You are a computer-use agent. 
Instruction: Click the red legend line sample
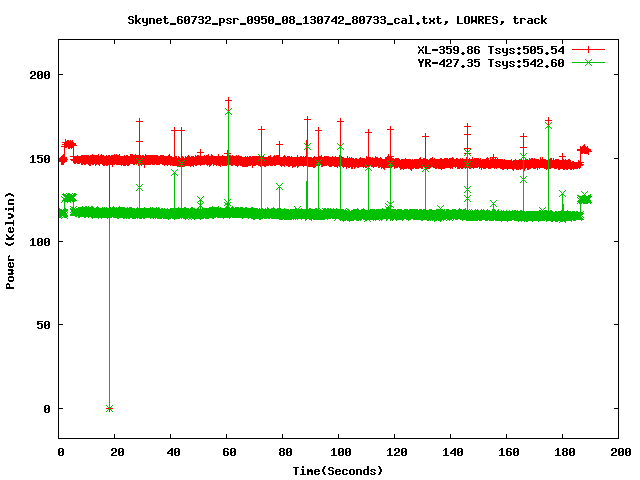click(588, 50)
